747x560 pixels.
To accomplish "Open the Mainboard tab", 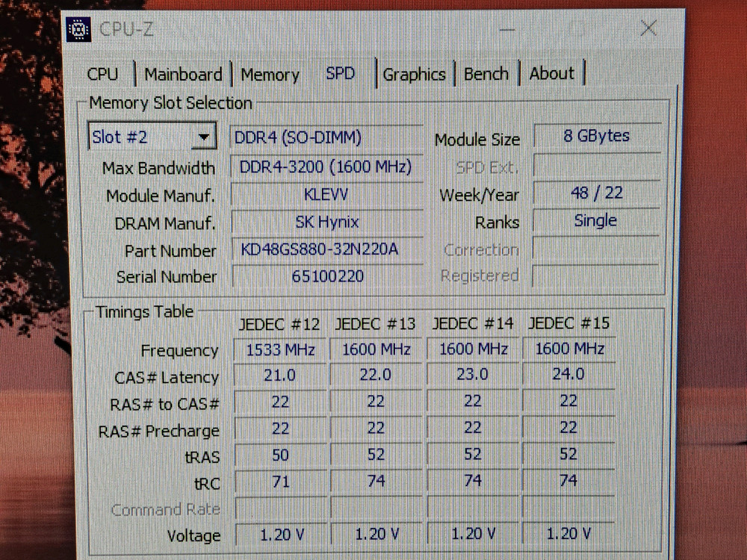I will (x=183, y=74).
